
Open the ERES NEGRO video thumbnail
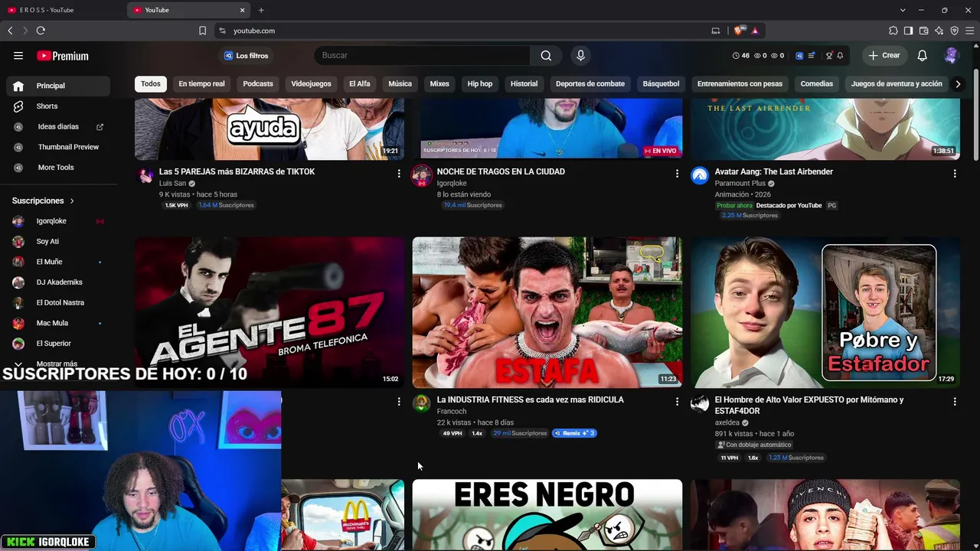pos(547,515)
